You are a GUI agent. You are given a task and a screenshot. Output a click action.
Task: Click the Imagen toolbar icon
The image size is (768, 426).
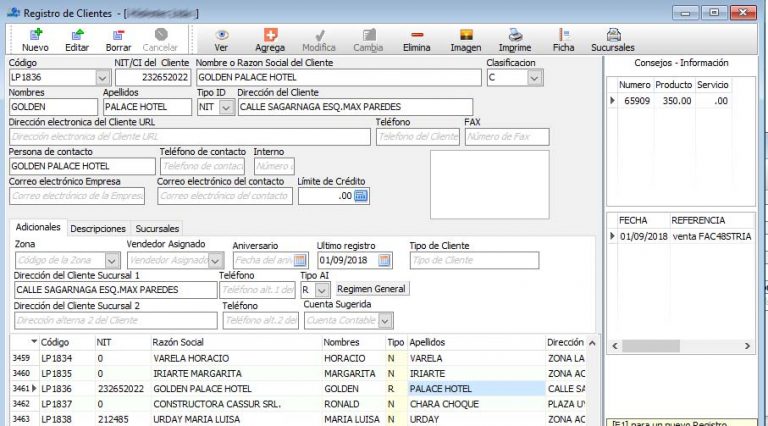point(466,35)
